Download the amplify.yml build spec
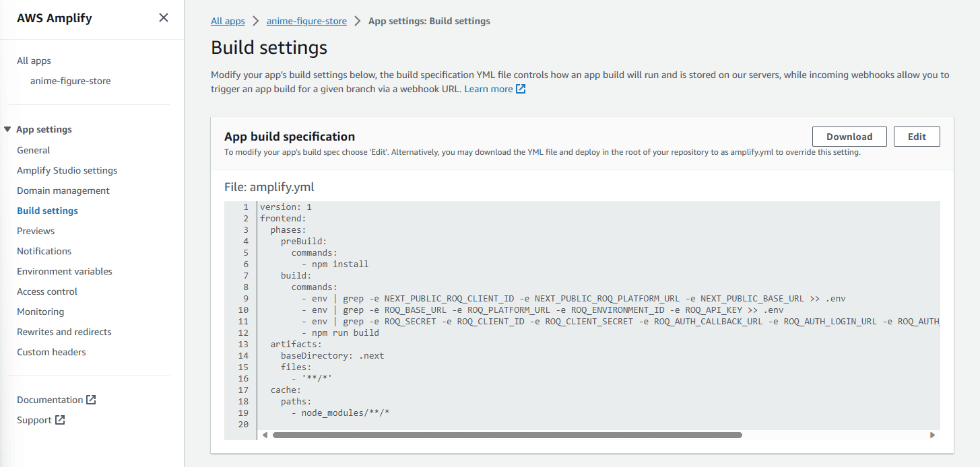The image size is (980, 467). point(849,137)
